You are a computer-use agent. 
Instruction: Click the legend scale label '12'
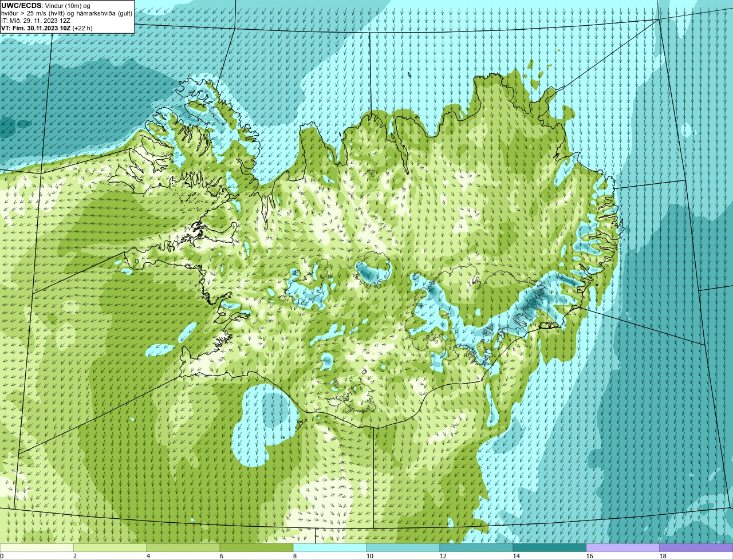point(443,556)
